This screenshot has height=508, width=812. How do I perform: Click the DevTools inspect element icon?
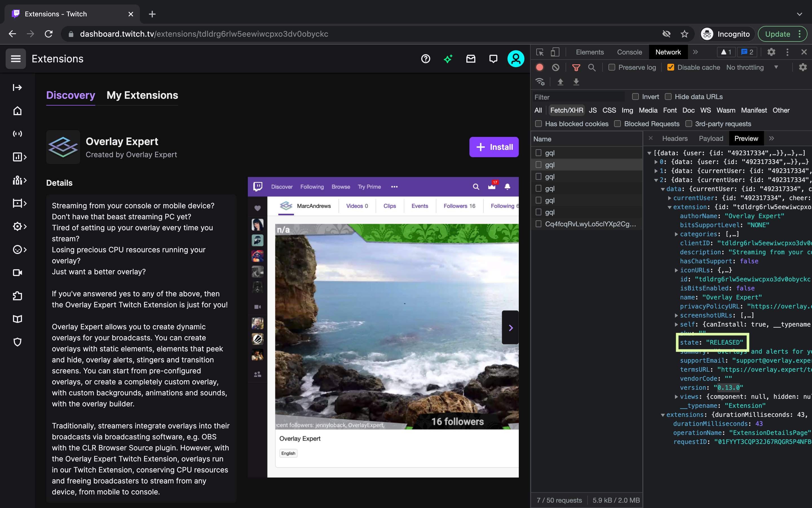point(540,52)
